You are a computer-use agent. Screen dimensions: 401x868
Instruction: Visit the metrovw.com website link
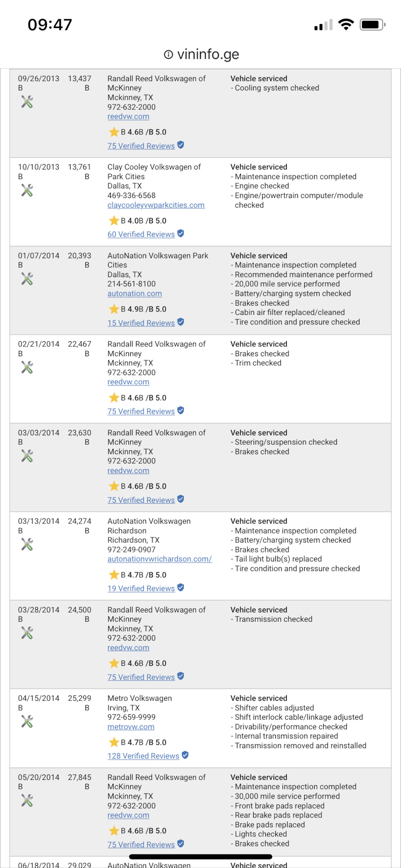(131, 726)
